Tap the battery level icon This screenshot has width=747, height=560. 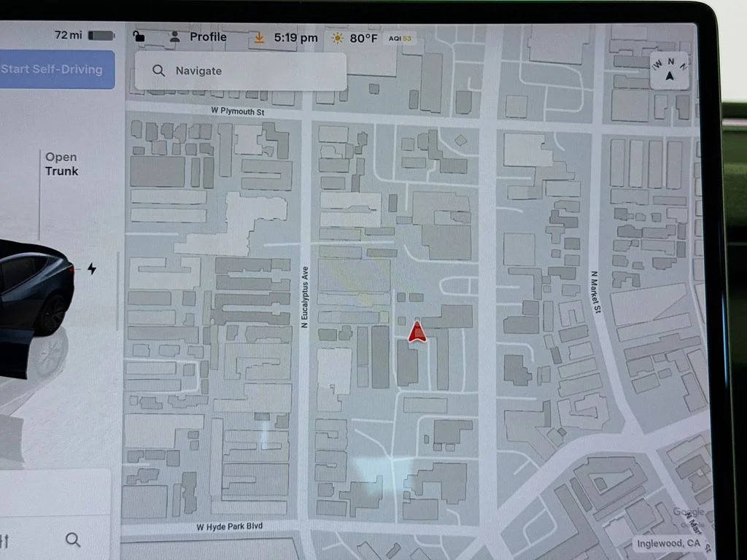click(x=101, y=36)
